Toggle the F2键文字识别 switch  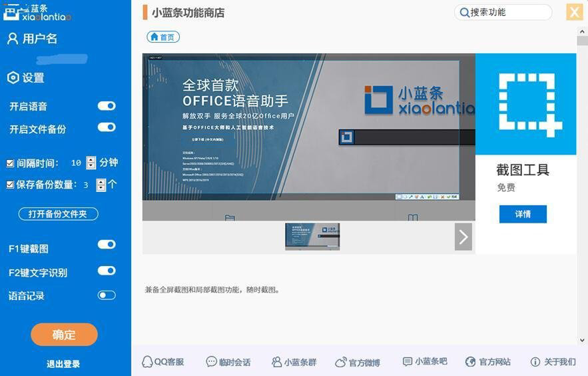[107, 271]
